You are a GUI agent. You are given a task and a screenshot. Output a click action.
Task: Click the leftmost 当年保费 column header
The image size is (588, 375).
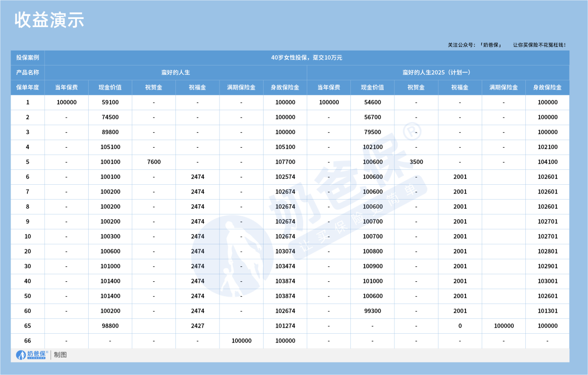(x=66, y=87)
